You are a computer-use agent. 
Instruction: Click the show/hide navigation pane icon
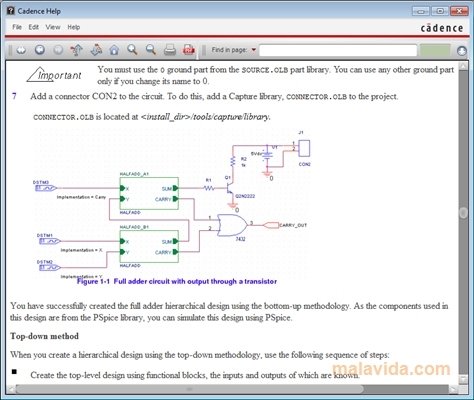pos(21,50)
